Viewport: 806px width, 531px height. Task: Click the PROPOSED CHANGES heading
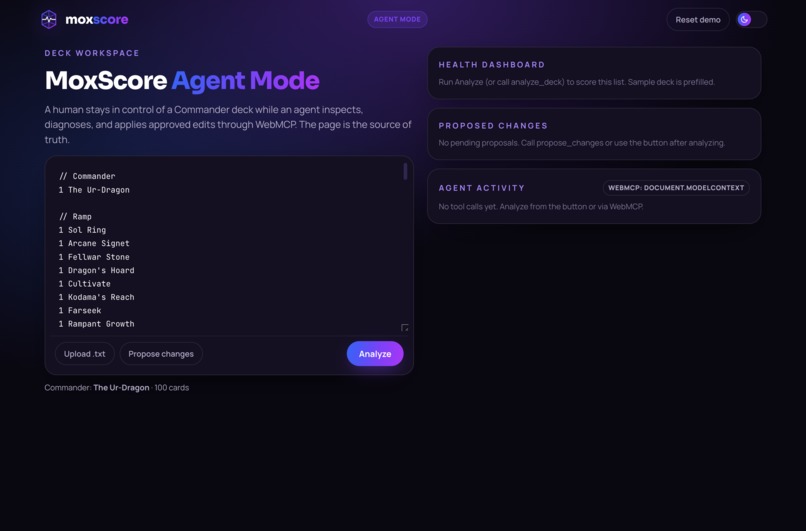pos(493,125)
